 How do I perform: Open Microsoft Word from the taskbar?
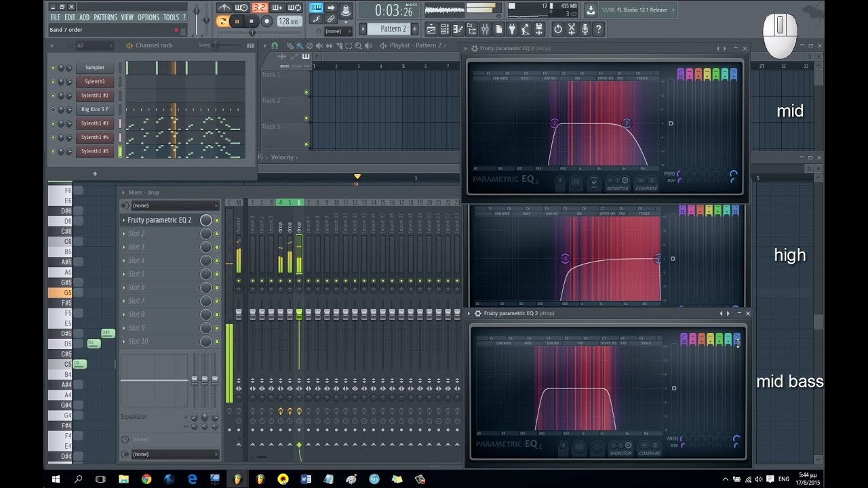tap(306, 479)
